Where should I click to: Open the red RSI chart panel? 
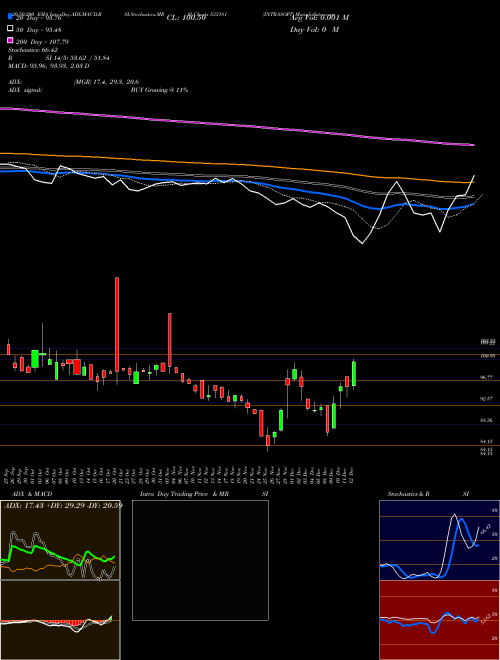[x=439, y=620]
